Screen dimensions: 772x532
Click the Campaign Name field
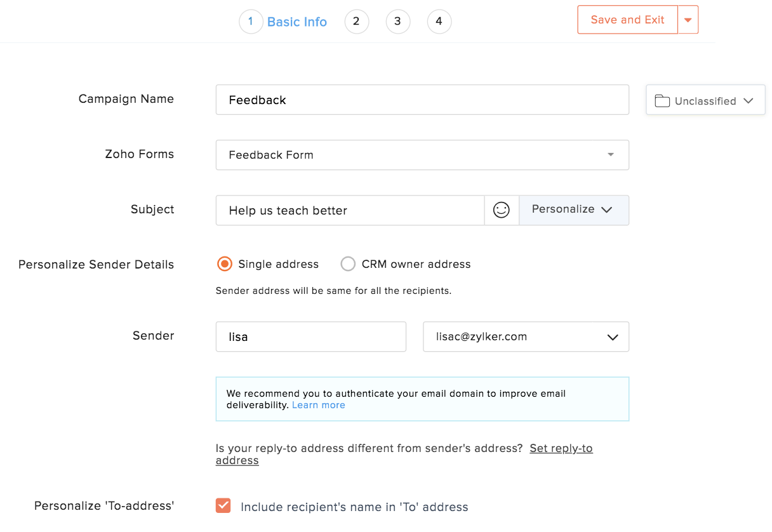pyautogui.click(x=422, y=100)
